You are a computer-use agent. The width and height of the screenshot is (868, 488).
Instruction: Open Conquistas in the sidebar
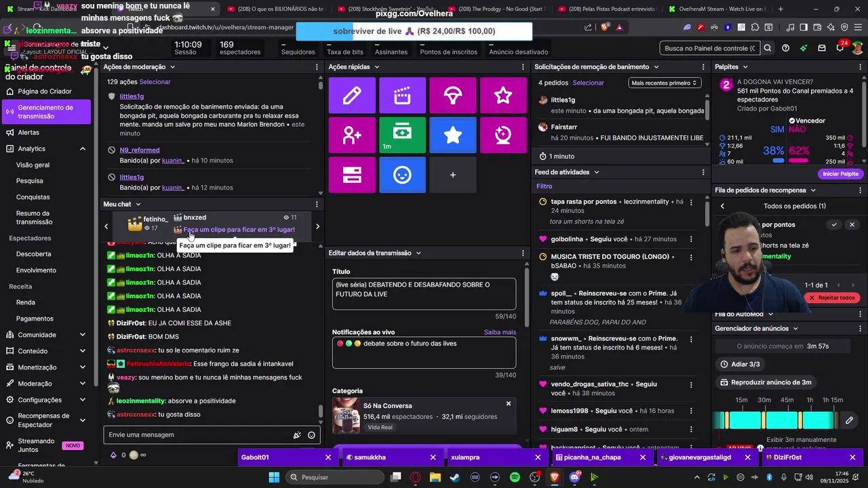[x=33, y=197]
